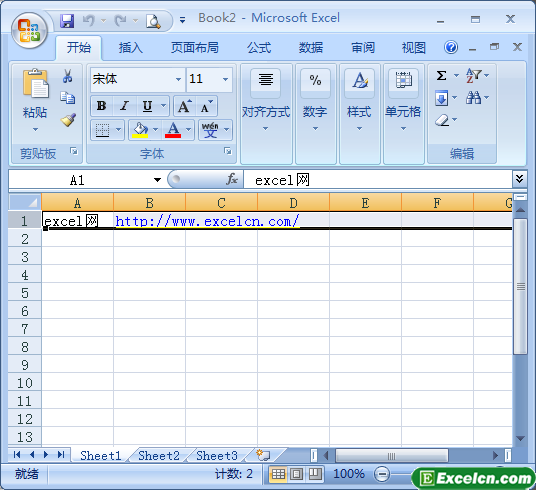Open the font size dropdown showing 11
This screenshot has width=536, height=490.
(225, 79)
